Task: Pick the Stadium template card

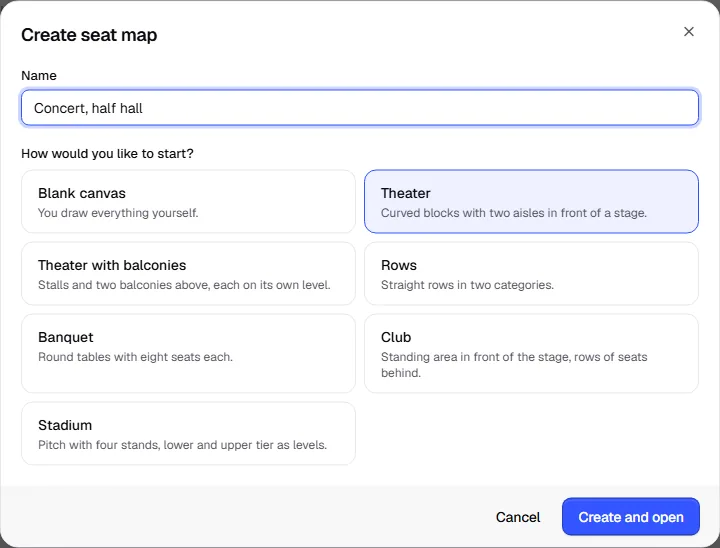Action: click(x=188, y=434)
